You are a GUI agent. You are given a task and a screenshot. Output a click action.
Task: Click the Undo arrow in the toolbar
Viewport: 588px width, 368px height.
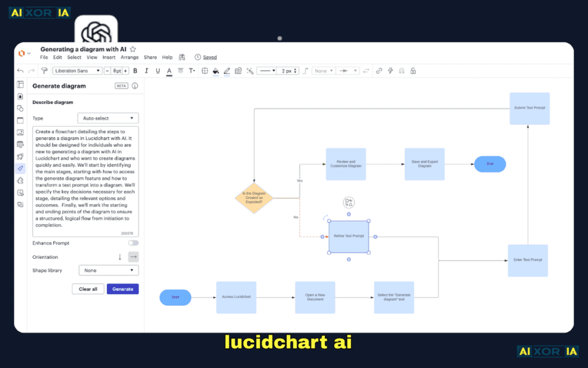(20, 70)
